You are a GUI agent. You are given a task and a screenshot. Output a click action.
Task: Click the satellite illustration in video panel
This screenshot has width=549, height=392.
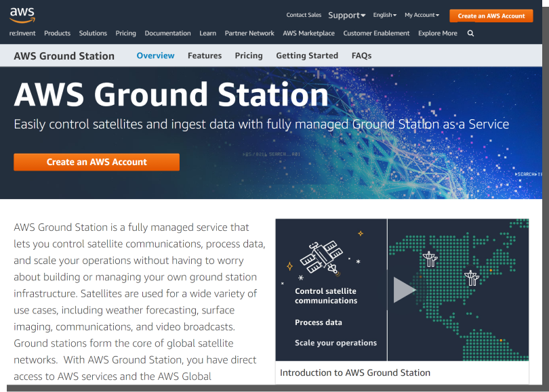[x=321, y=258]
